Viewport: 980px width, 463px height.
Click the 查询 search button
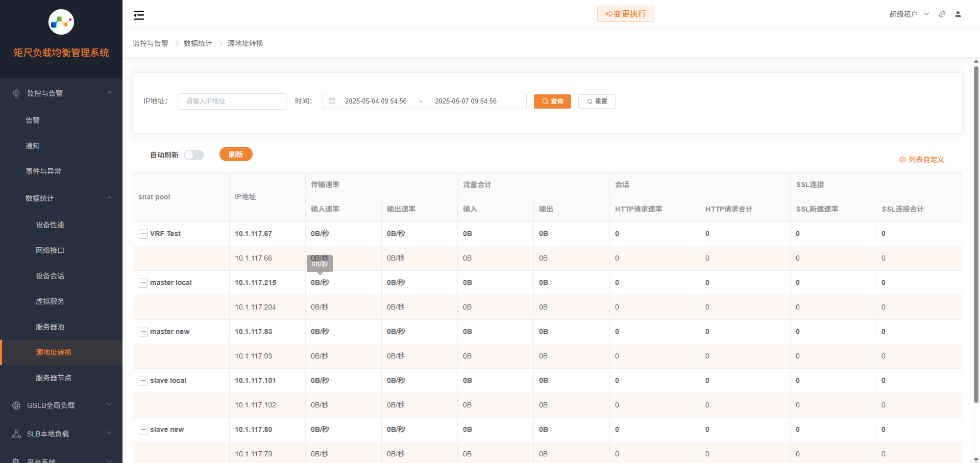[552, 101]
